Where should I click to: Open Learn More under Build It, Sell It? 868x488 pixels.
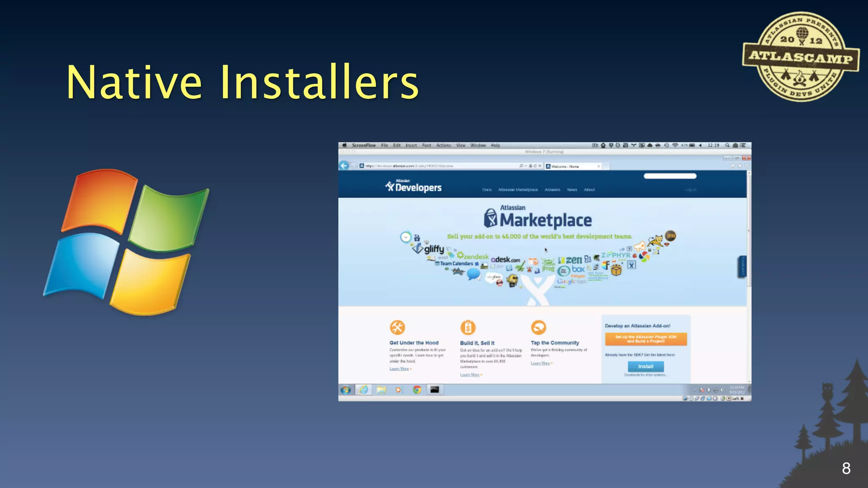pyautogui.click(x=470, y=375)
